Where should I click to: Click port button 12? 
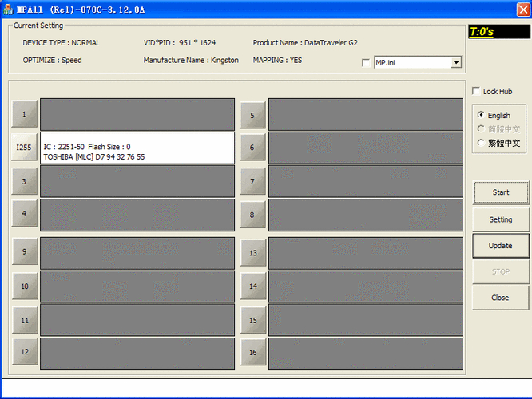click(25, 352)
